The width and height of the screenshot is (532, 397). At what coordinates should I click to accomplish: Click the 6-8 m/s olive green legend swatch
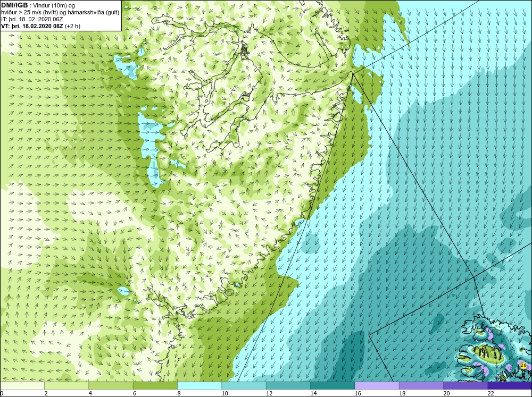[x=155, y=386]
